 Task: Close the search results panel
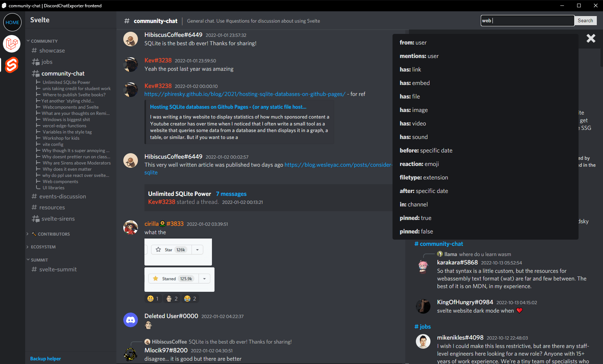pyautogui.click(x=591, y=38)
